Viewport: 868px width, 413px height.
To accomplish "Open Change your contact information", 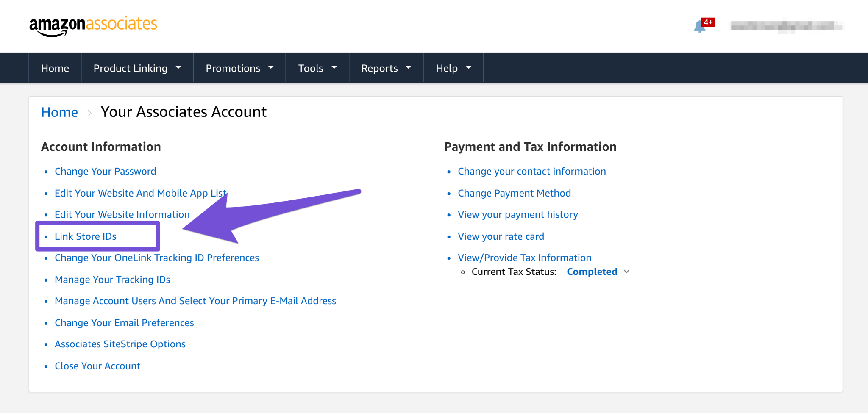I will [532, 171].
